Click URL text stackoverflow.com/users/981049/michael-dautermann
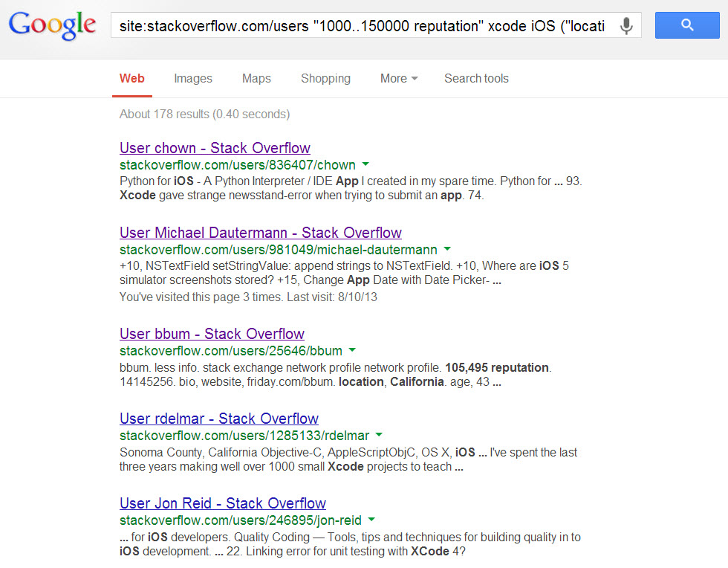The width and height of the screenshot is (728, 568). (279, 250)
